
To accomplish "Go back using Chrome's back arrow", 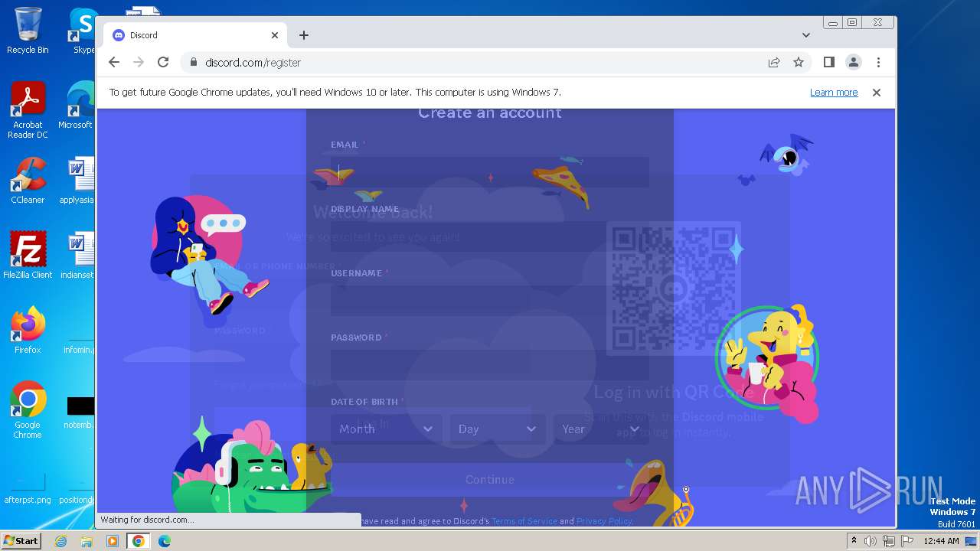I will click(114, 63).
